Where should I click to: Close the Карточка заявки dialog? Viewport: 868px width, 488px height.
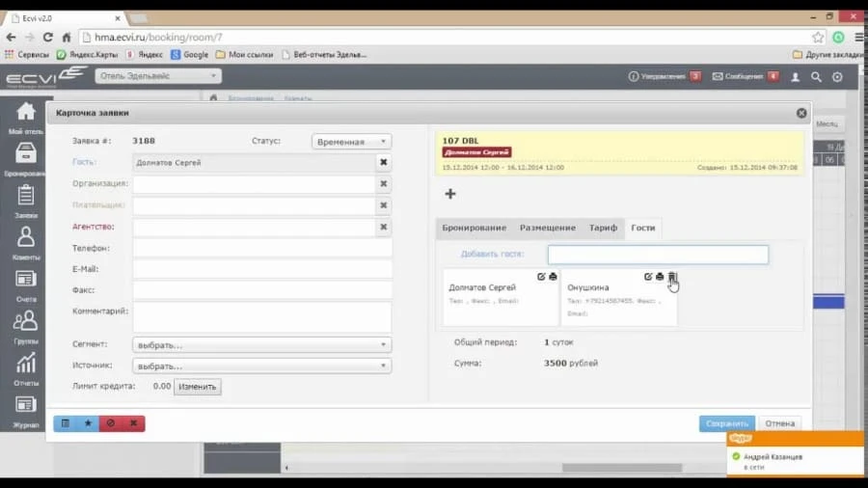coord(800,113)
